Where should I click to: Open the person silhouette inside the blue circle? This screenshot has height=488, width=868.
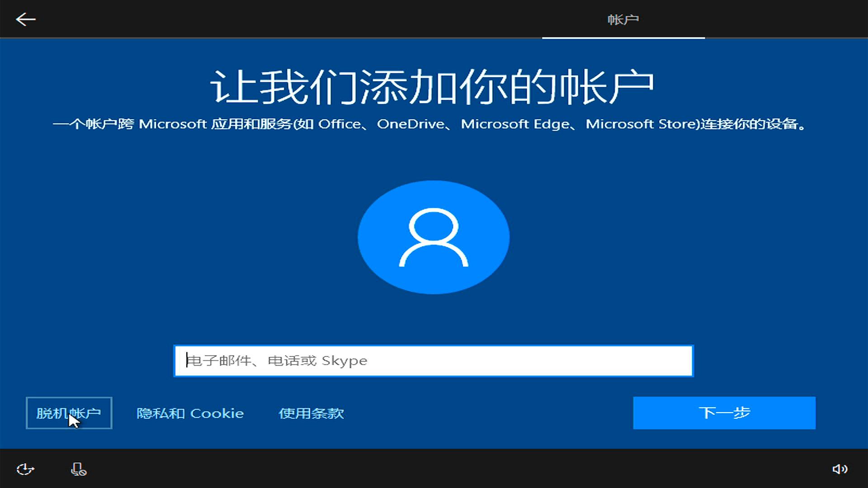point(434,237)
